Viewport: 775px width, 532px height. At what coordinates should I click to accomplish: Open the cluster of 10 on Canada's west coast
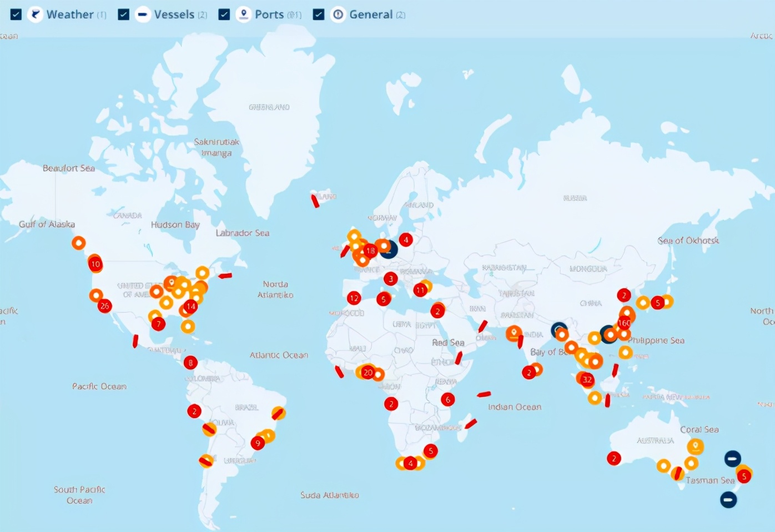click(95, 264)
